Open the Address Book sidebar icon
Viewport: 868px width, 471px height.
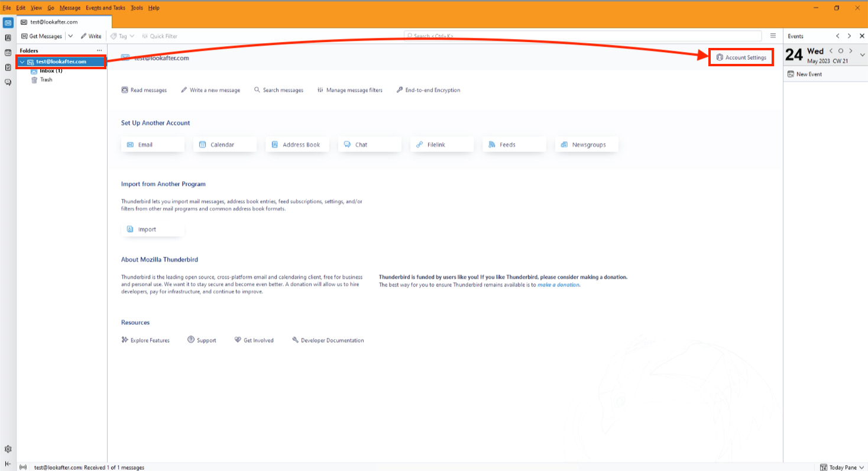pyautogui.click(x=8, y=38)
